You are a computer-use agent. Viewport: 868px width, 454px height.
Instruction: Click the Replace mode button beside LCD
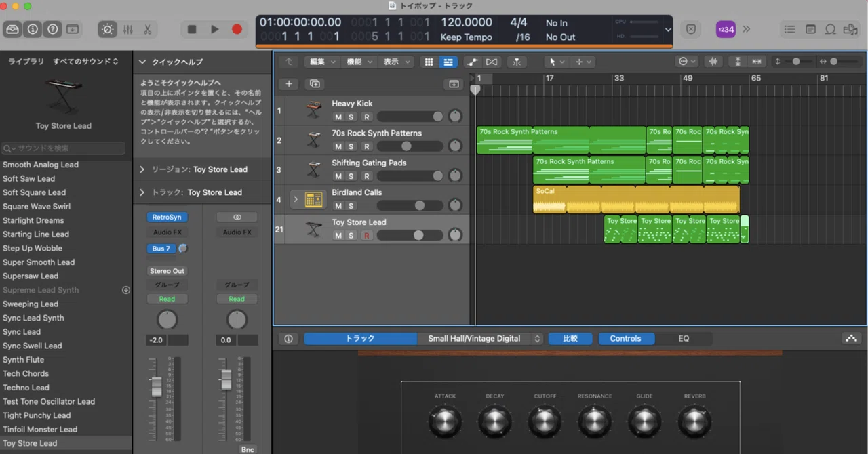690,29
